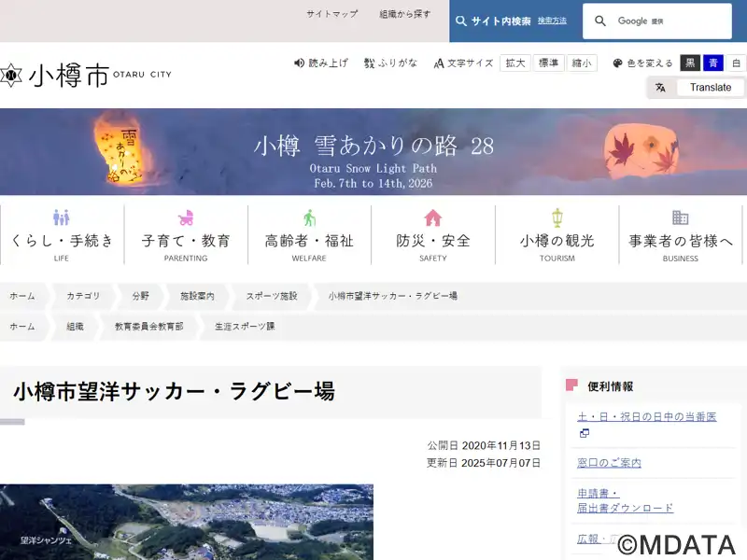Screen dimensions: 747x560
Task: Click the Otaru City star logo
Action: point(11,76)
